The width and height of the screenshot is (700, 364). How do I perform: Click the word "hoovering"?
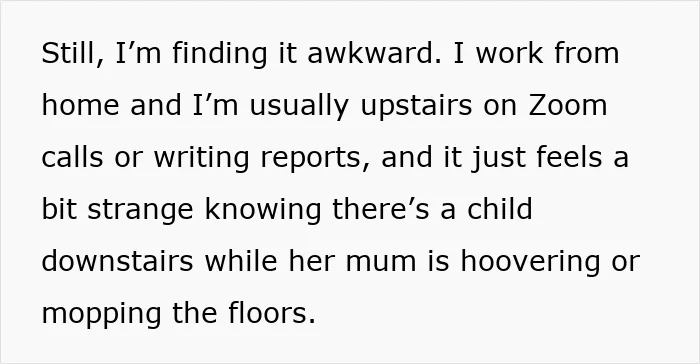pyautogui.click(x=530, y=262)
